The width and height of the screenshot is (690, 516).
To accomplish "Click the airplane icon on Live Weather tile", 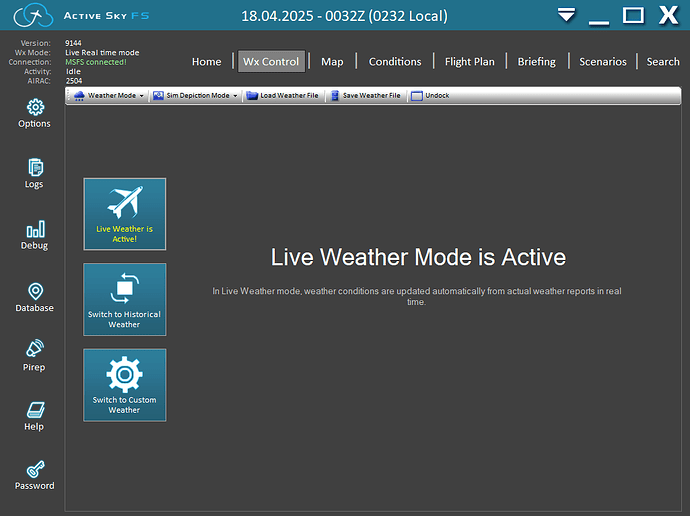I will coord(125,202).
